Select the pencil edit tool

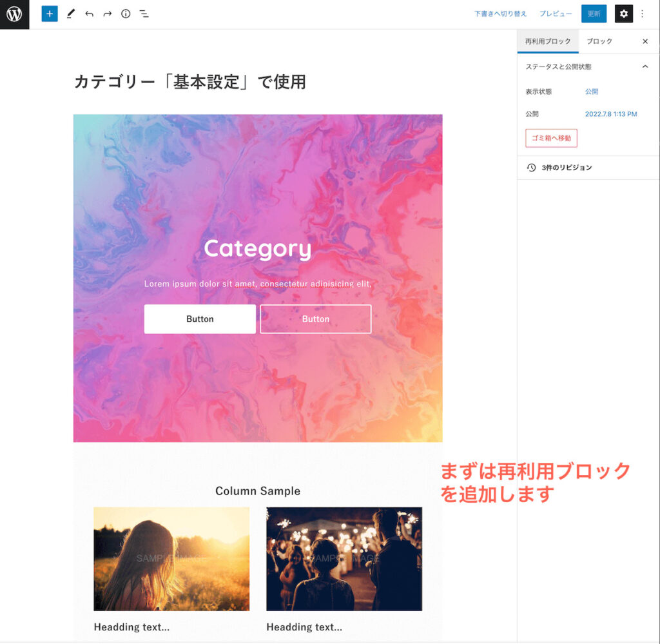(71, 14)
